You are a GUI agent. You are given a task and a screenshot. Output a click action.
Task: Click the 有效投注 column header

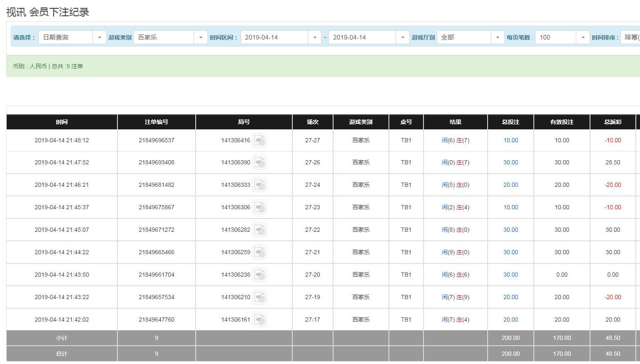pos(562,122)
